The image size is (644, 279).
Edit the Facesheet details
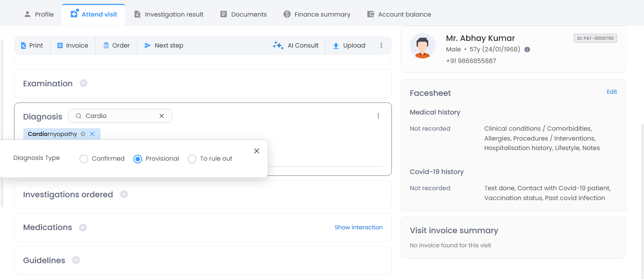pos(612,92)
